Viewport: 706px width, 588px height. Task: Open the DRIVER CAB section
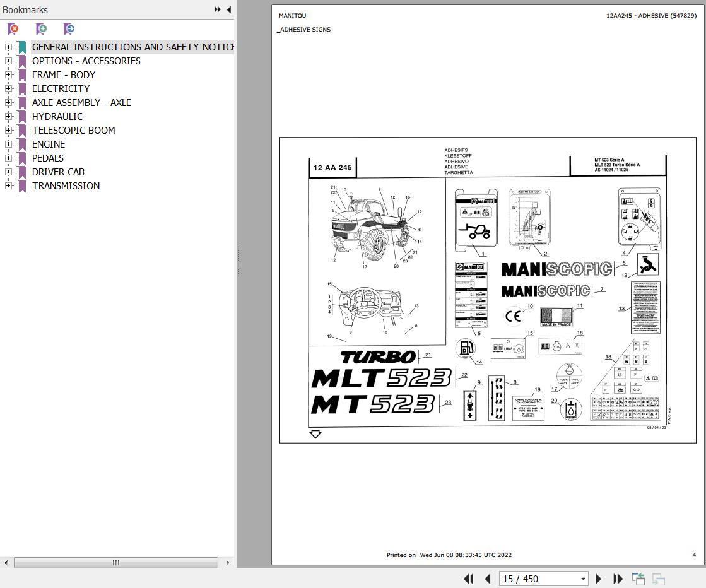pos(58,172)
